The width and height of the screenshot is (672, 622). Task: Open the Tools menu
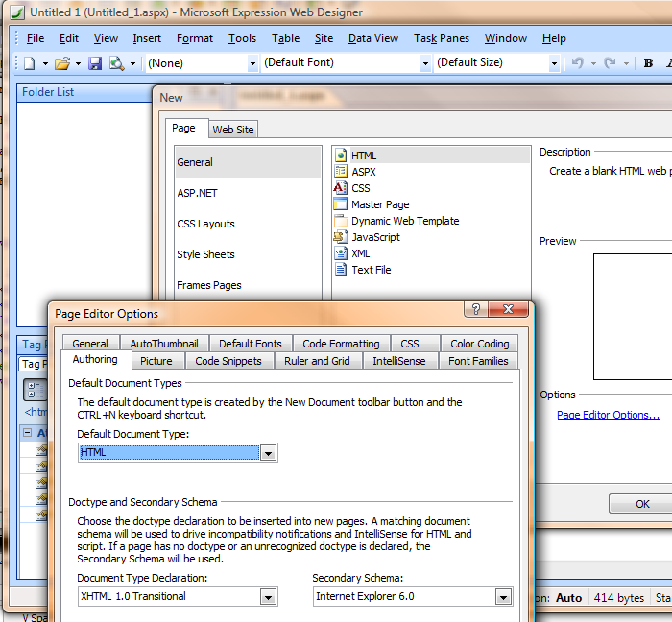[242, 38]
